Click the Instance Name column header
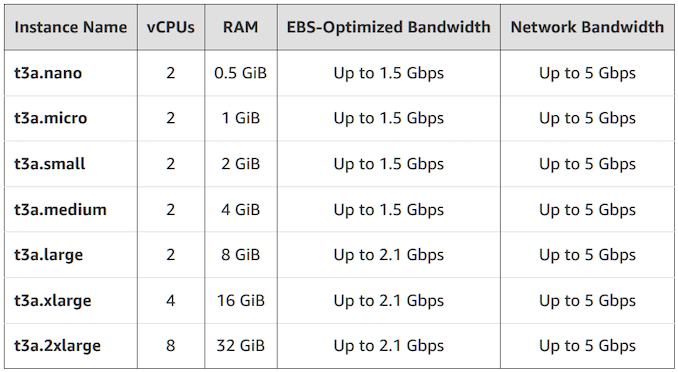This screenshot has width=678, height=372. pos(71,27)
